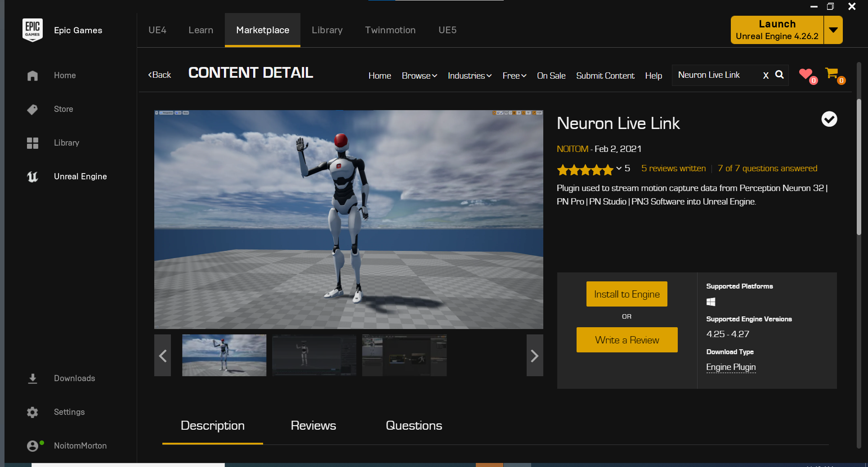Expand the Launch engine version dropdown arrow
The image size is (868, 467).
coord(833,30)
